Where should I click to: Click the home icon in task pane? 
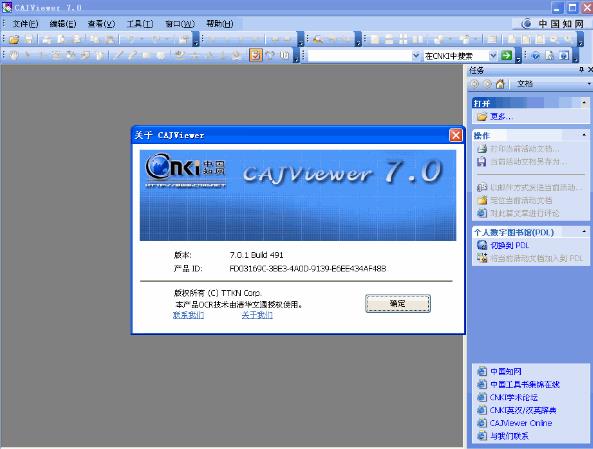(x=500, y=84)
